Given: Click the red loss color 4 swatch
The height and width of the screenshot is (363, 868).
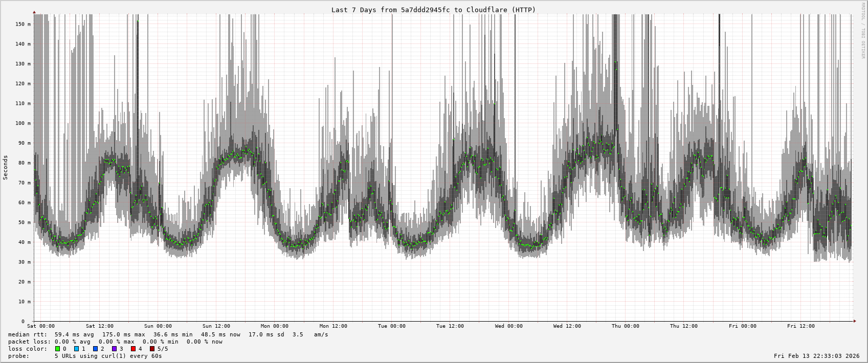Looking at the screenshot, I should tap(133, 349).
